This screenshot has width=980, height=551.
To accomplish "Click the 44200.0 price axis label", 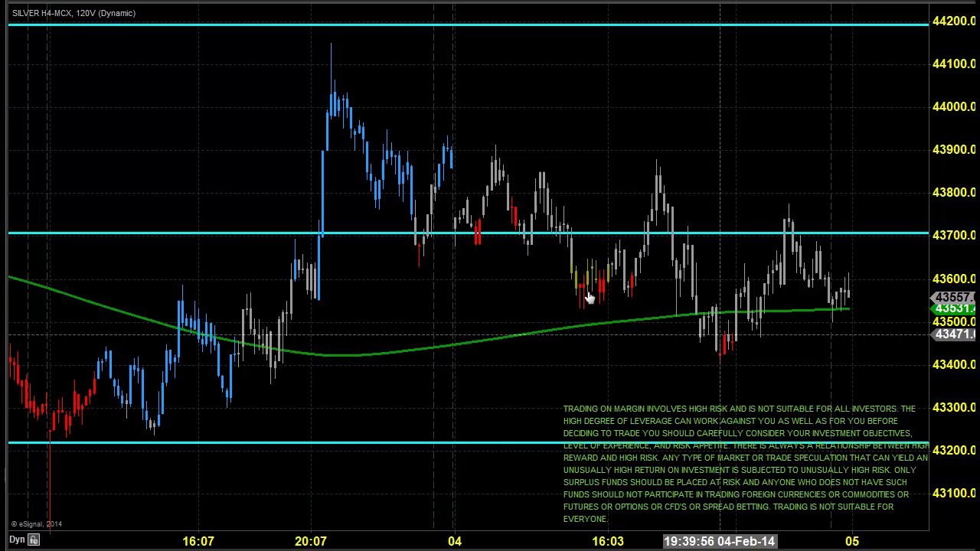I will [954, 21].
